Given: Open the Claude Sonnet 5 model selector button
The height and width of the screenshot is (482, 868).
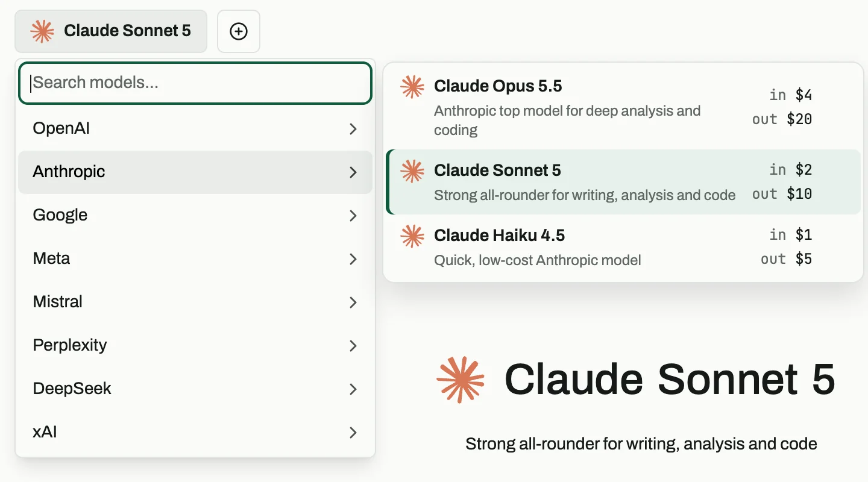Looking at the screenshot, I should tap(111, 31).
